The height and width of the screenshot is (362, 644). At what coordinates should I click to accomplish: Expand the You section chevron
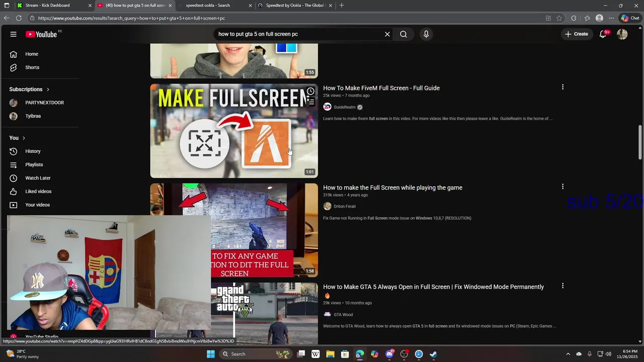click(x=24, y=138)
